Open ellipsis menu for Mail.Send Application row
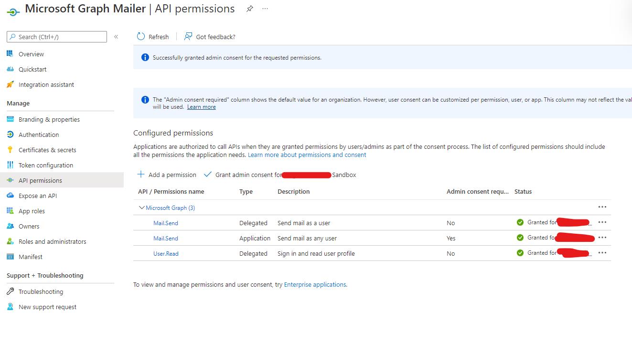 tap(602, 238)
